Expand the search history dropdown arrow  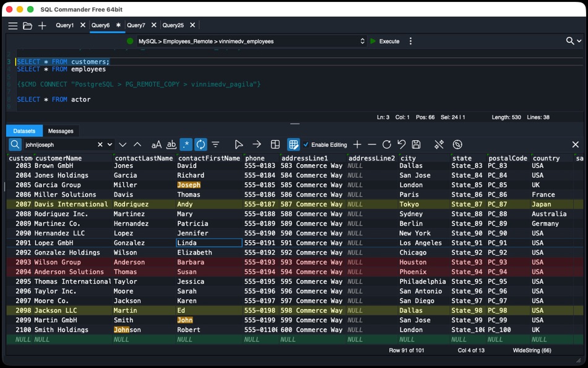click(110, 144)
